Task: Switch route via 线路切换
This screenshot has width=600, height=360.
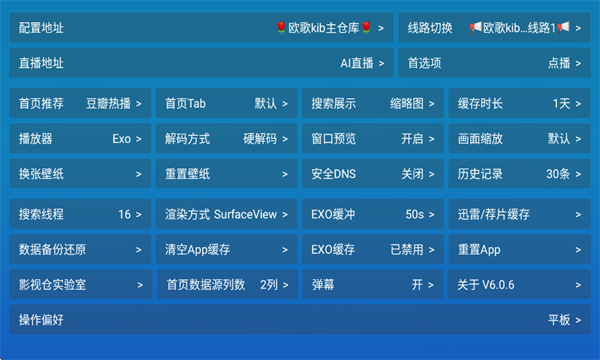Action: tap(494, 28)
